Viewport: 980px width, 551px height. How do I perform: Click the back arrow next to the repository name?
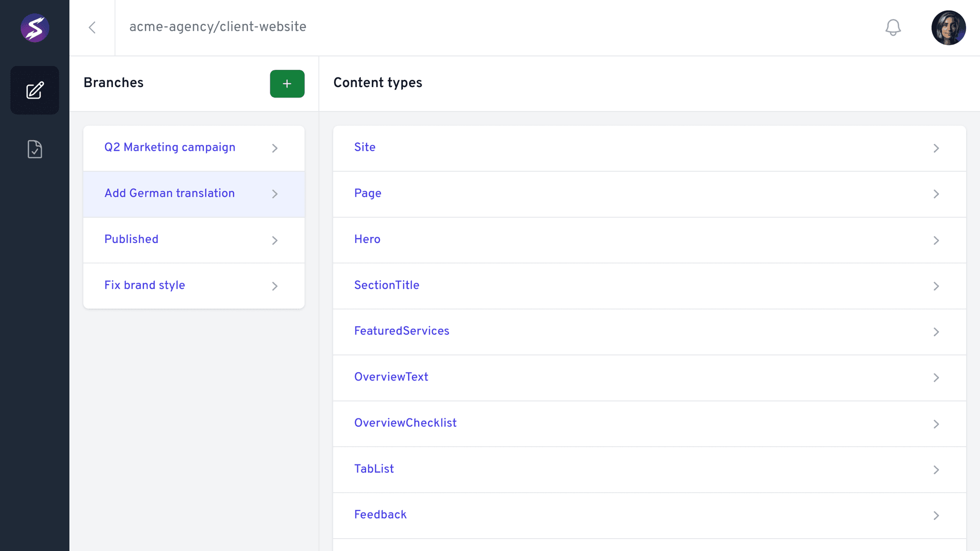(92, 27)
